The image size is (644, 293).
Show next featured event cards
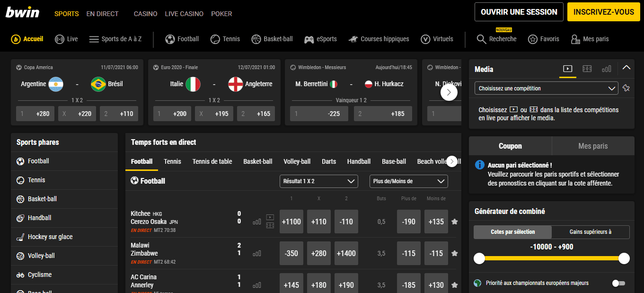(449, 92)
